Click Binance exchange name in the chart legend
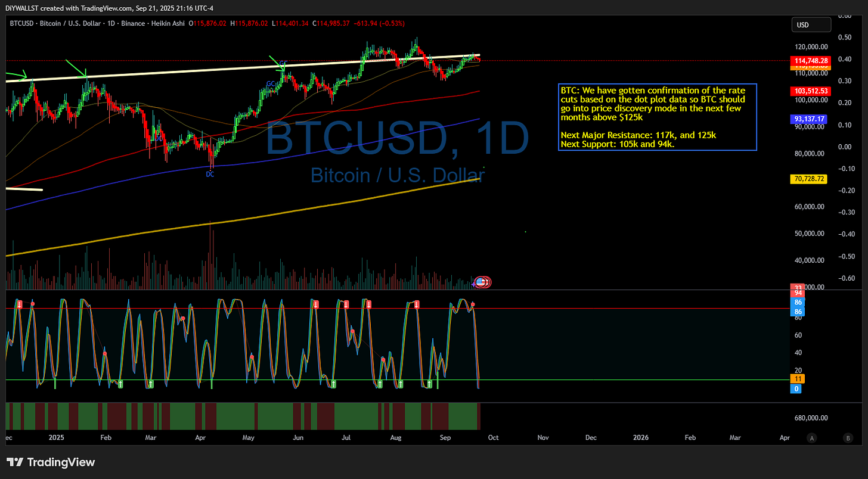 [x=135, y=23]
